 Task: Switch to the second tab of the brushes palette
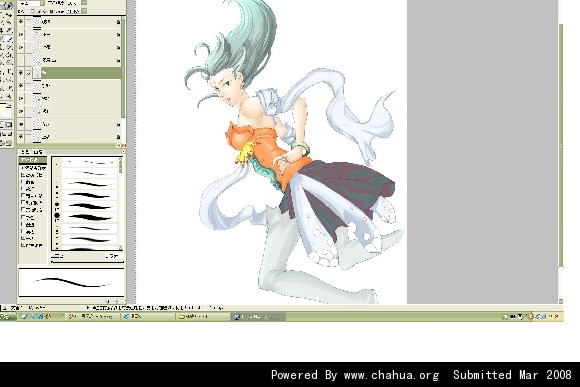pyautogui.click(x=38, y=152)
